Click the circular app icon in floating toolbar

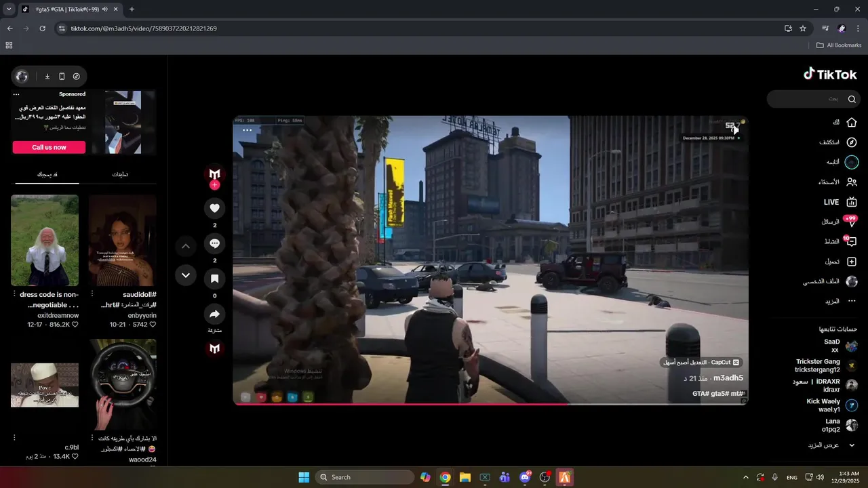77,77
